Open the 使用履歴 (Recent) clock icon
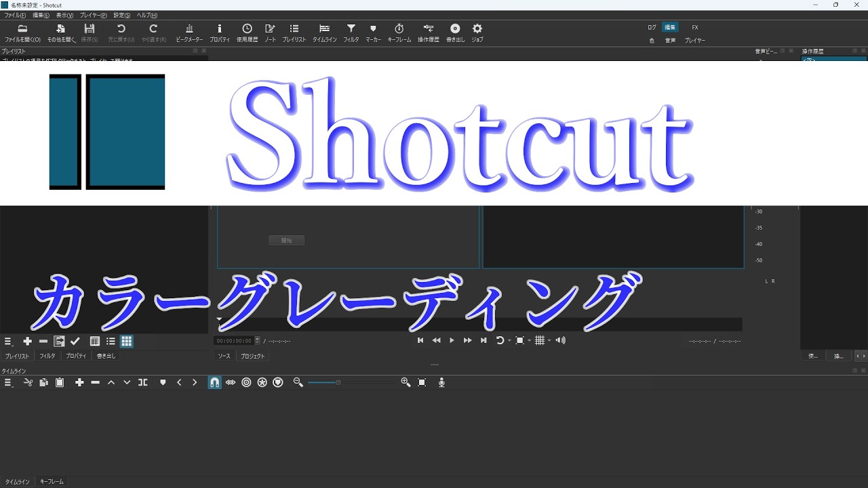The width and height of the screenshot is (868, 488). (x=248, y=28)
